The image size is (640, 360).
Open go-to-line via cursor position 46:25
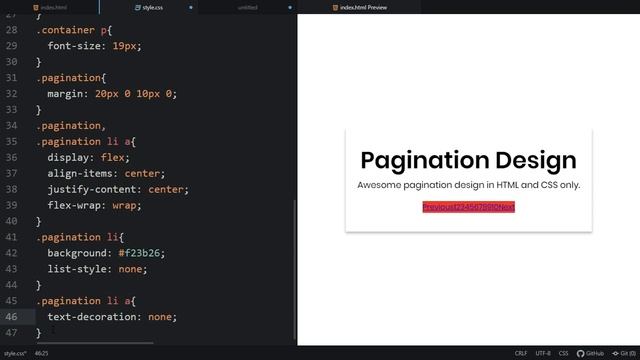pos(41,353)
